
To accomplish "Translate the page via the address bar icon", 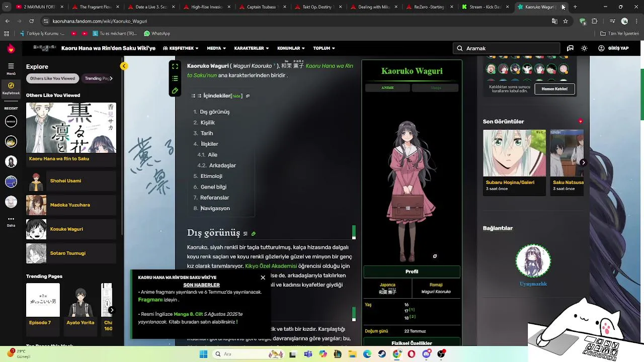I will click(554, 21).
